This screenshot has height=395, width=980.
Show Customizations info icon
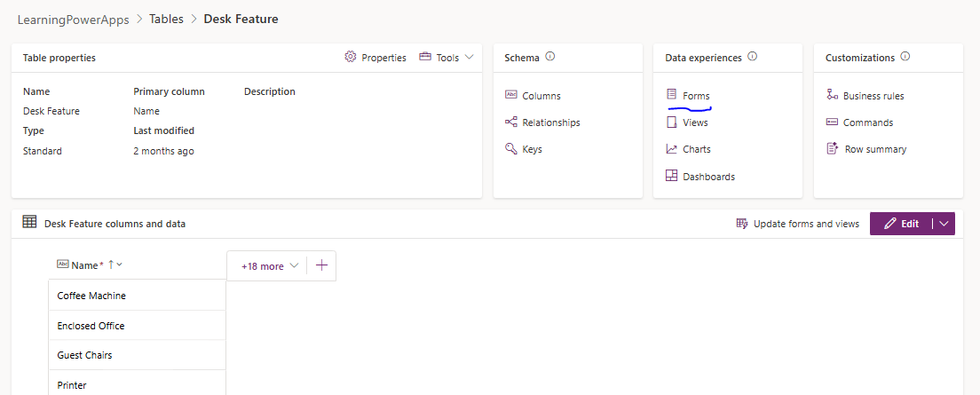click(x=905, y=57)
